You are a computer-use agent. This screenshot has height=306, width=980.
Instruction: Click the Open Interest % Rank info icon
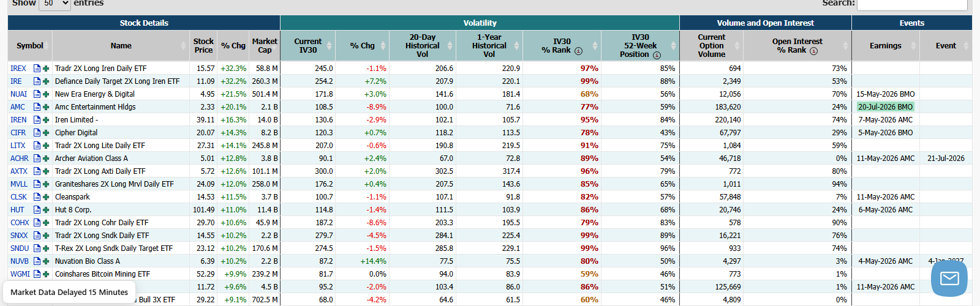pyautogui.click(x=813, y=51)
